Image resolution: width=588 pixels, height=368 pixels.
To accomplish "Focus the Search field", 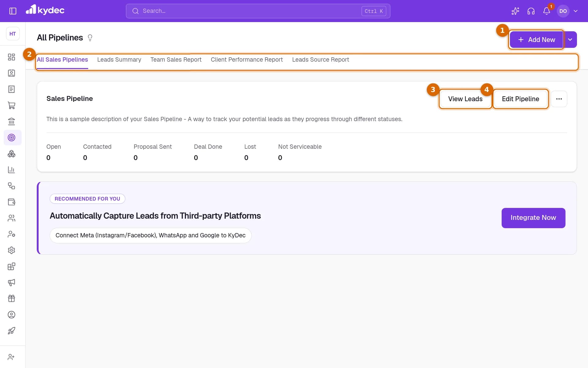I will 258,11.
